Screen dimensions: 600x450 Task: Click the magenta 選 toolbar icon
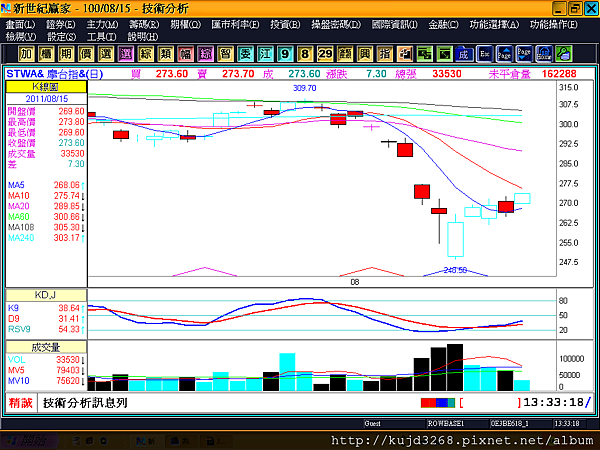coord(126,54)
